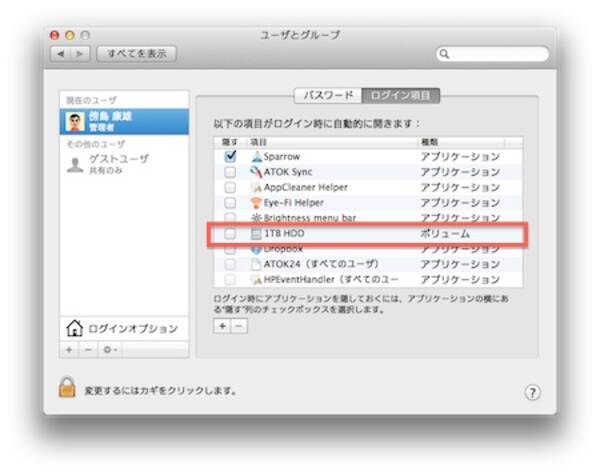
Task: Click the すべてを表示 button
Action: 137,54
